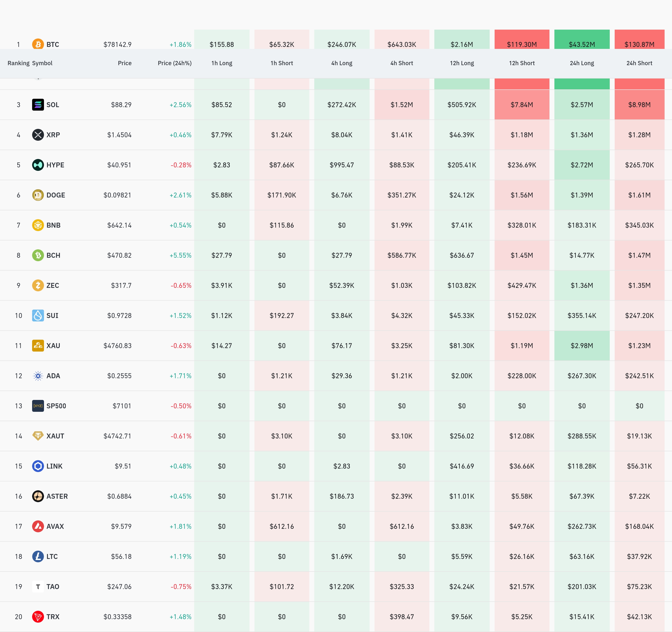Click the HYPE token icon
This screenshot has width=672, height=632.
[38, 165]
